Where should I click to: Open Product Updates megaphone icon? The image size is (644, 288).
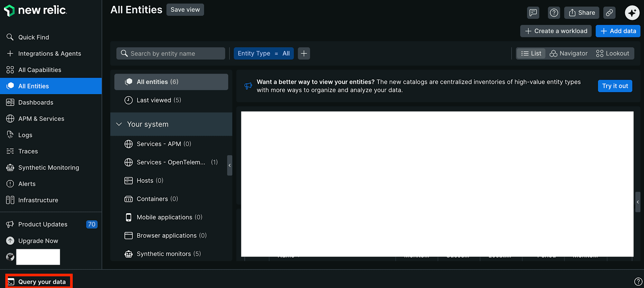coord(10,224)
